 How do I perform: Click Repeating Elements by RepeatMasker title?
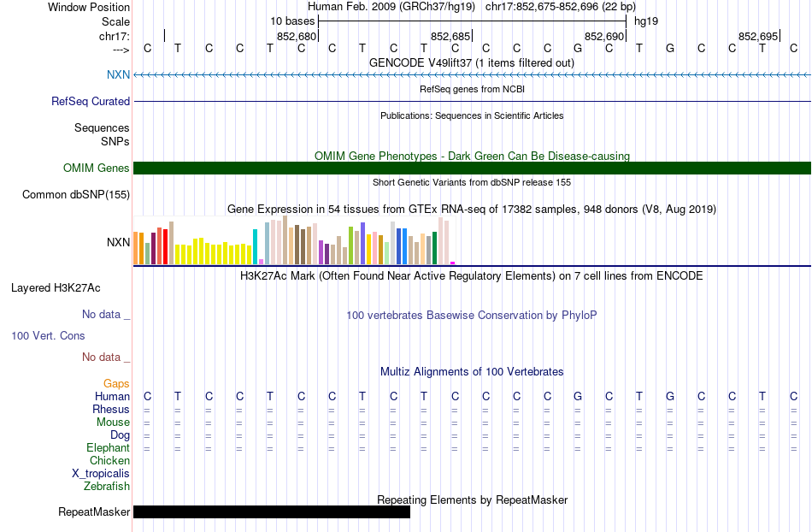(x=472, y=499)
